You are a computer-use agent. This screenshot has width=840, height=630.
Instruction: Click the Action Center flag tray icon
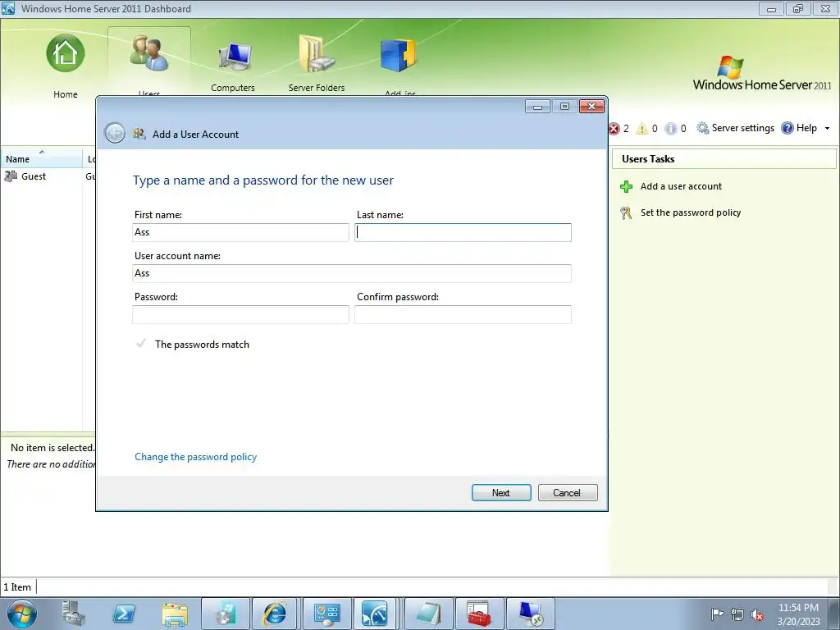717,614
